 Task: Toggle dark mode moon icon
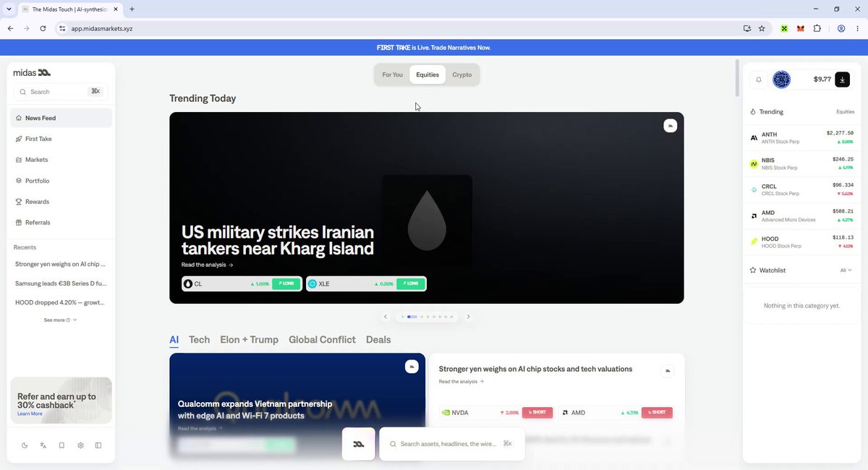[25, 445]
